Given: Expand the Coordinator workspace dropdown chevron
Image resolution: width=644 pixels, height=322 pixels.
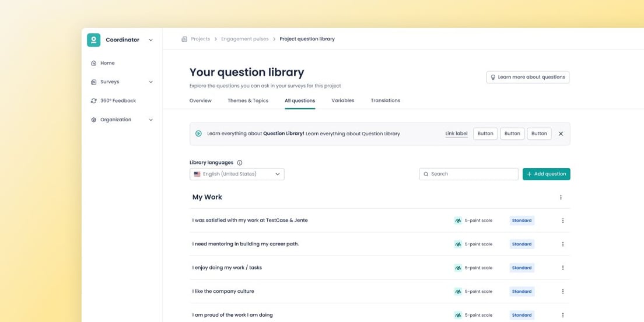Looking at the screenshot, I should (x=150, y=40).
